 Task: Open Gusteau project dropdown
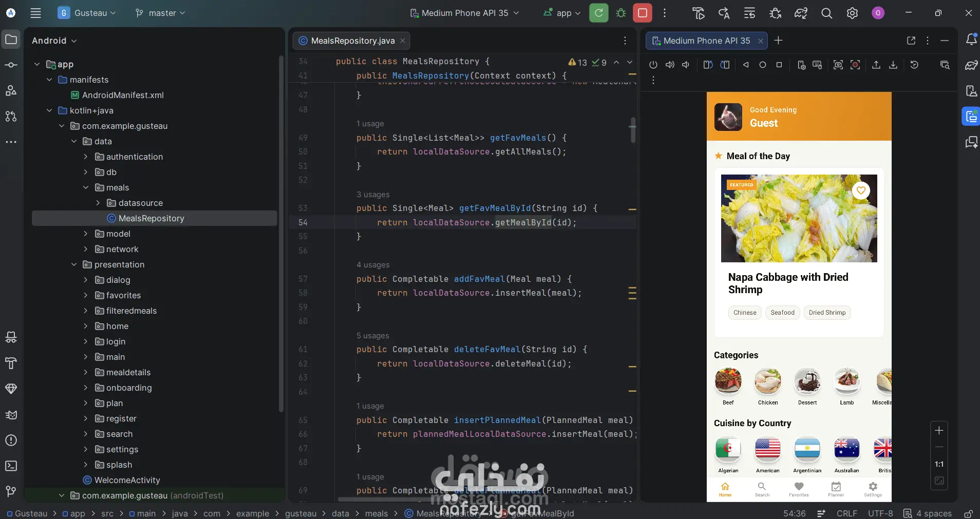coord(87,13)
